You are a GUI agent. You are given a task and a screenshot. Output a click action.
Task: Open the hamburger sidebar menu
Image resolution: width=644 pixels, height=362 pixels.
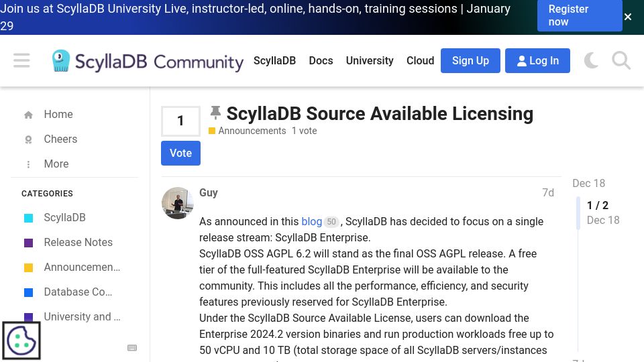[21, 60]
